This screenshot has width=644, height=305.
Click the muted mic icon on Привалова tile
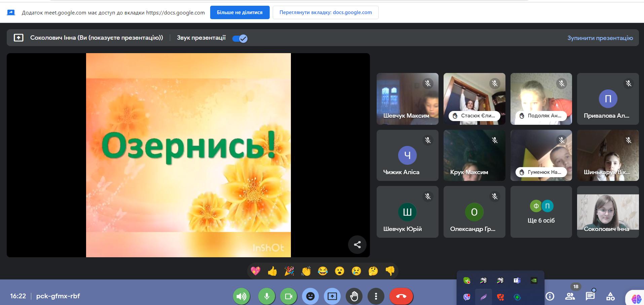pos(628,83)
